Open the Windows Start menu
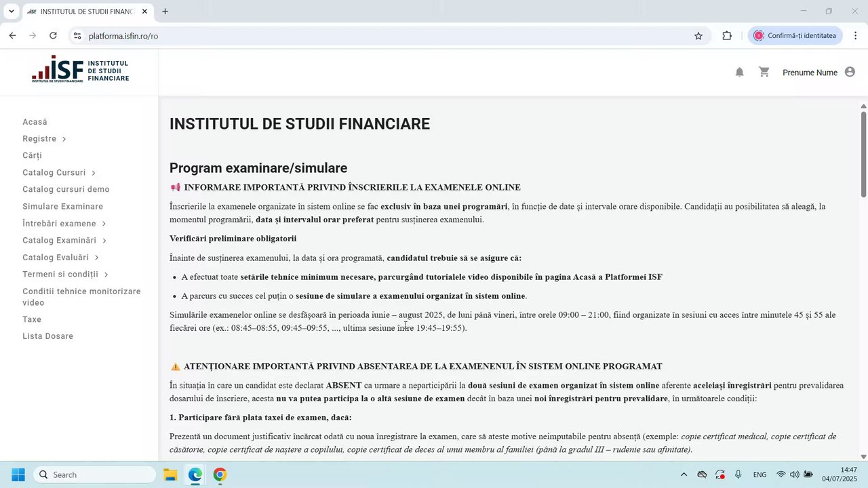Screen dimensions: 868x488 [x=18, y=474]
